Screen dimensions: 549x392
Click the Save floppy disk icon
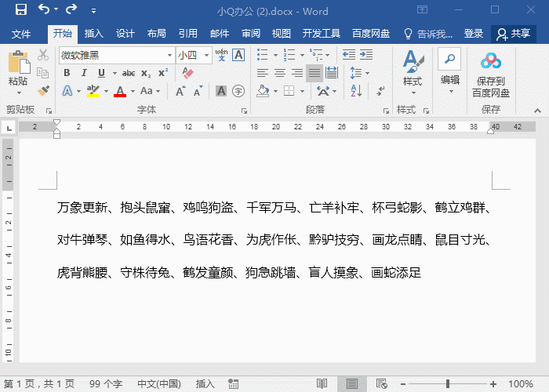[20, 10]
